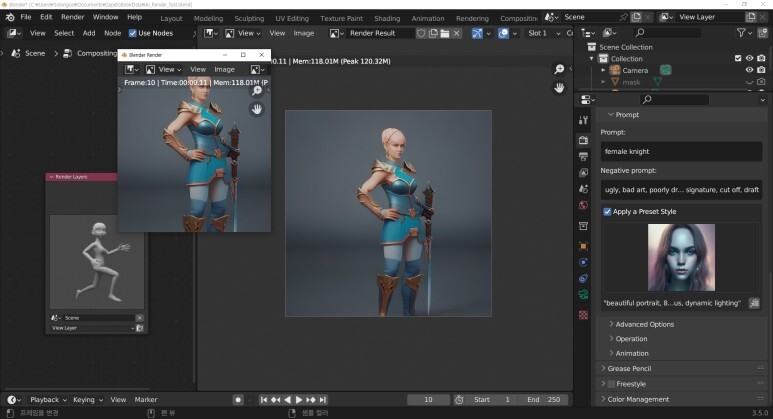Toggle mask hidden eye icon in outliner
773x419 pixels.
click(749, 82)
